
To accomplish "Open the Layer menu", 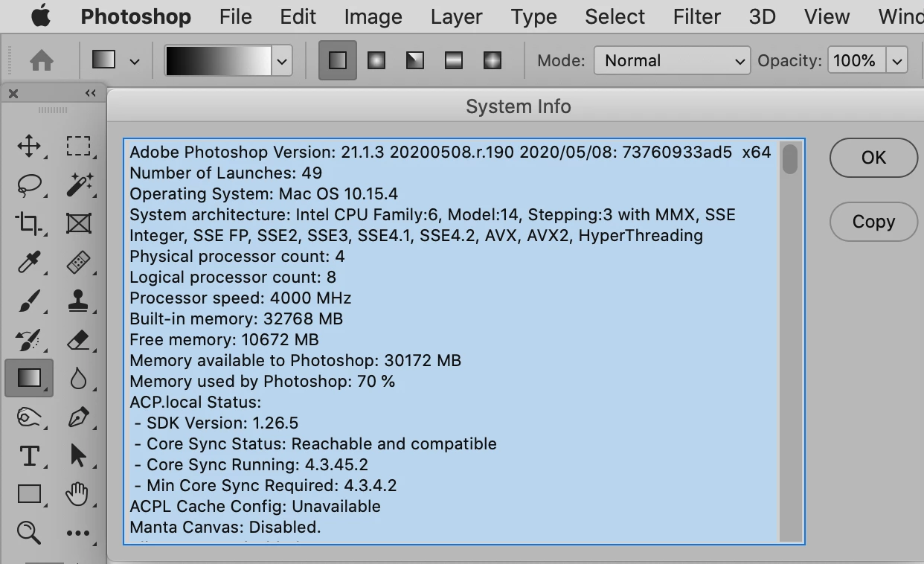I will tap(457, 16).
